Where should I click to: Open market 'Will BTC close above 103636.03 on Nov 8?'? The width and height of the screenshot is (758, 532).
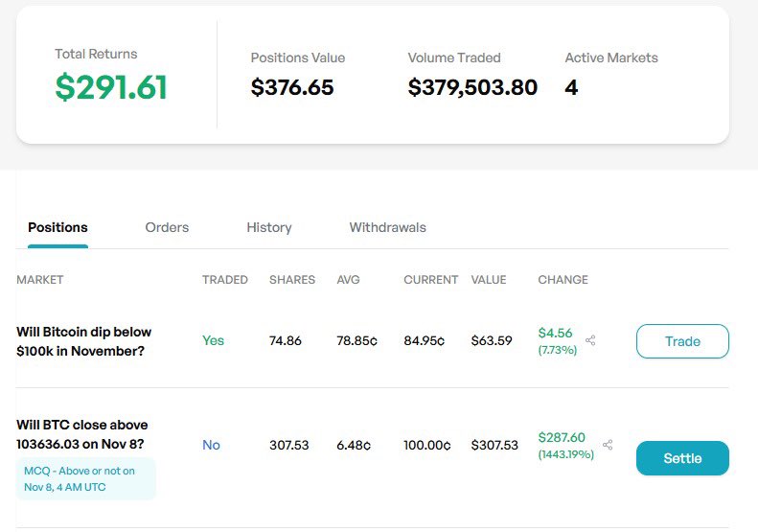[x=82, y=434]
